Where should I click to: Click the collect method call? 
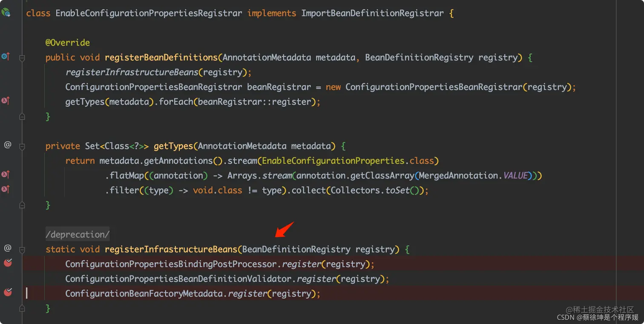pyautogui.click(x=309, y=191)
